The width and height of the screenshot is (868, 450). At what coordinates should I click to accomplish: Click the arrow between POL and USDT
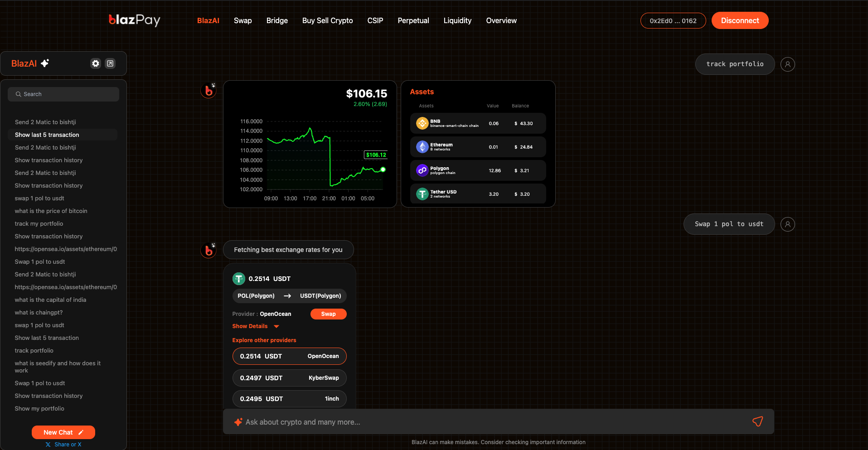coord(287,296)
